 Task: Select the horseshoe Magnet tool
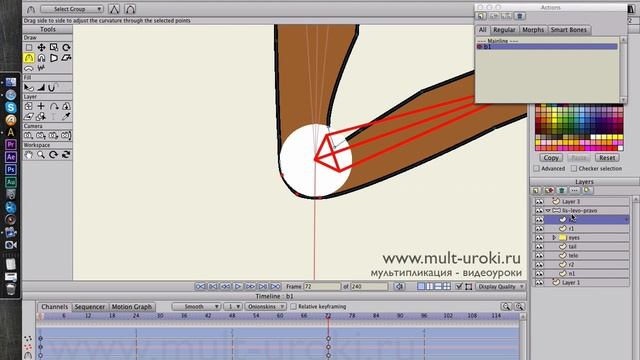(41, 58)
